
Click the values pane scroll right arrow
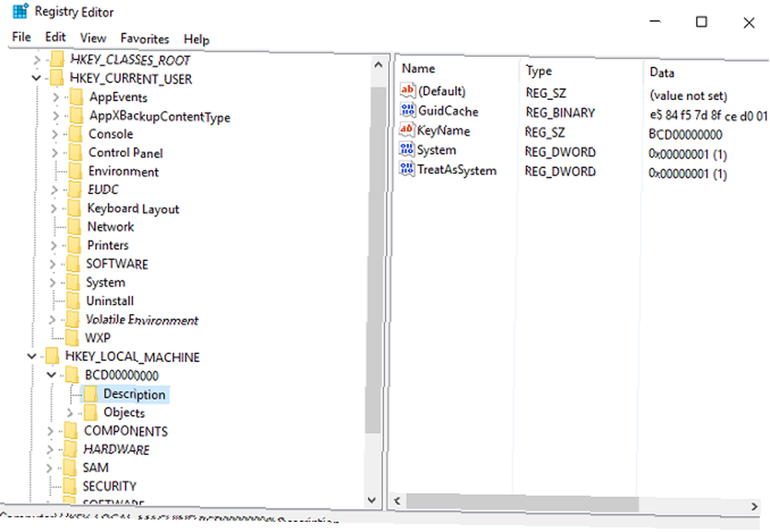coord(755,506)
